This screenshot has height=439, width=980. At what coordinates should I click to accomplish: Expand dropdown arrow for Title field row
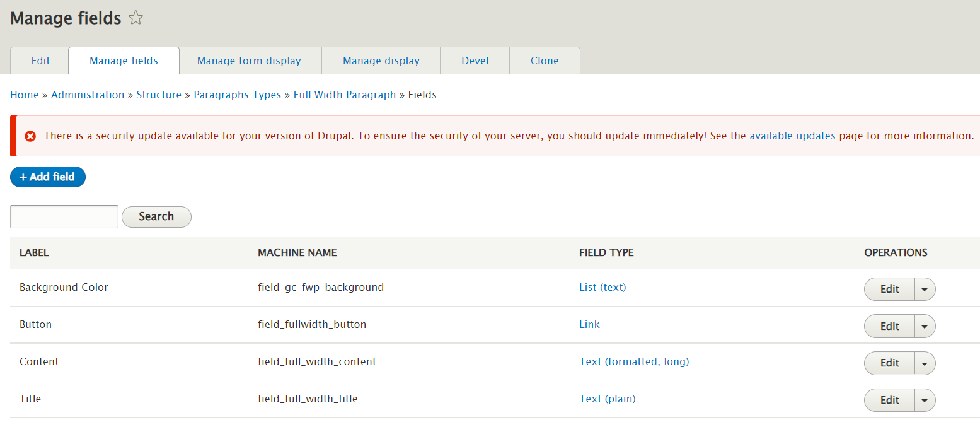[925, 401]
